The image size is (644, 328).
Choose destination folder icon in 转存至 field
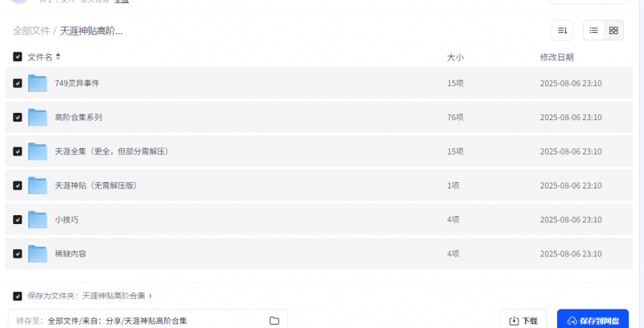[275, 321]
